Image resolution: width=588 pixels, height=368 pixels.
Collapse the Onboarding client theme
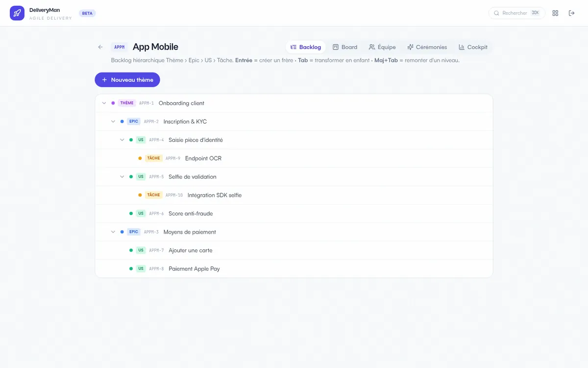104,103
